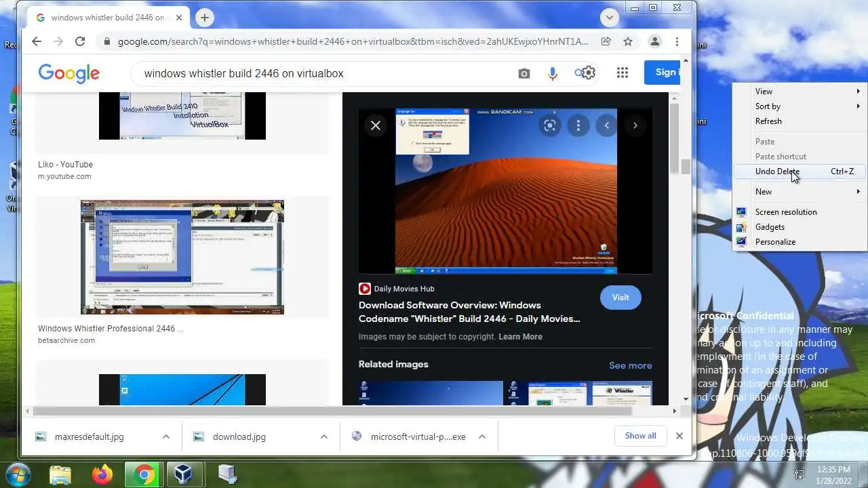This screenshot has height=488, width=868.
Task: Open the Download Software Overview result title
Action: click(x=469, y=312)
